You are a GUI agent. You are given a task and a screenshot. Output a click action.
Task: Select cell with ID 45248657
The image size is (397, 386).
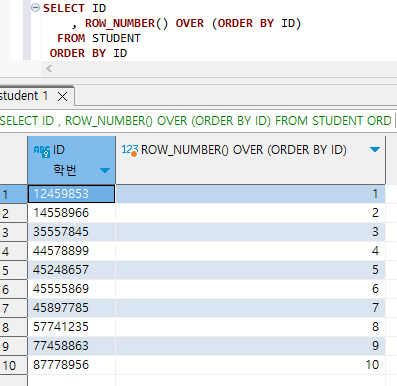pos(72,270)
